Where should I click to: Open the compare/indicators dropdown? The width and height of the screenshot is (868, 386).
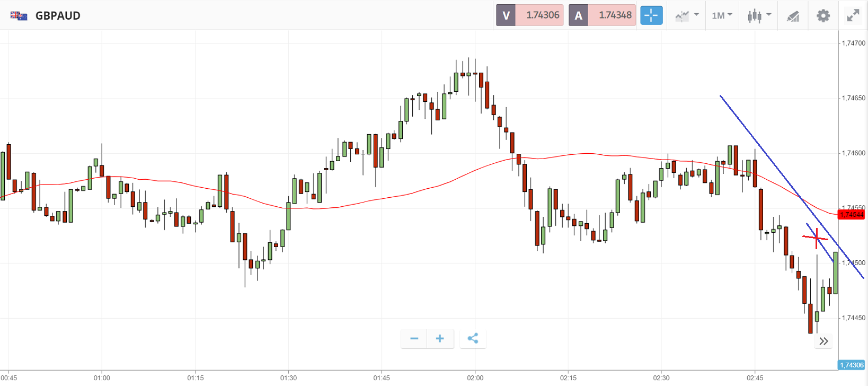coord(687,15)
